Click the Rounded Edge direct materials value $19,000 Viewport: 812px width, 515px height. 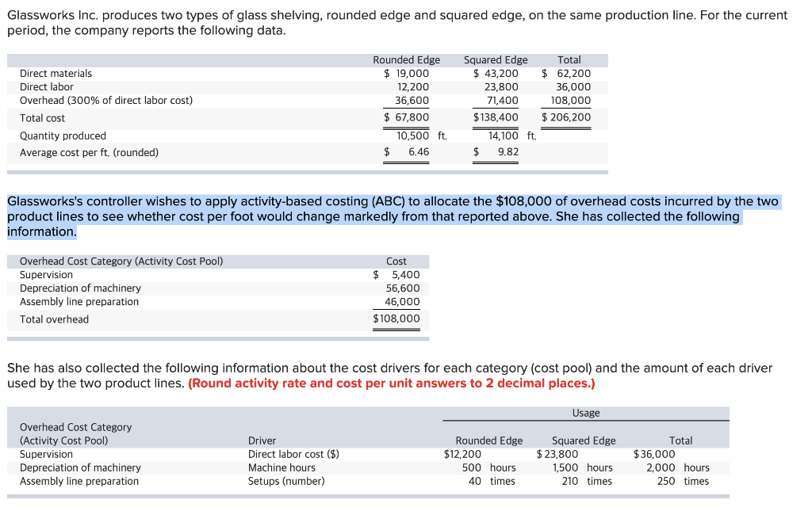pyautogui.click(x=407, y=74)
